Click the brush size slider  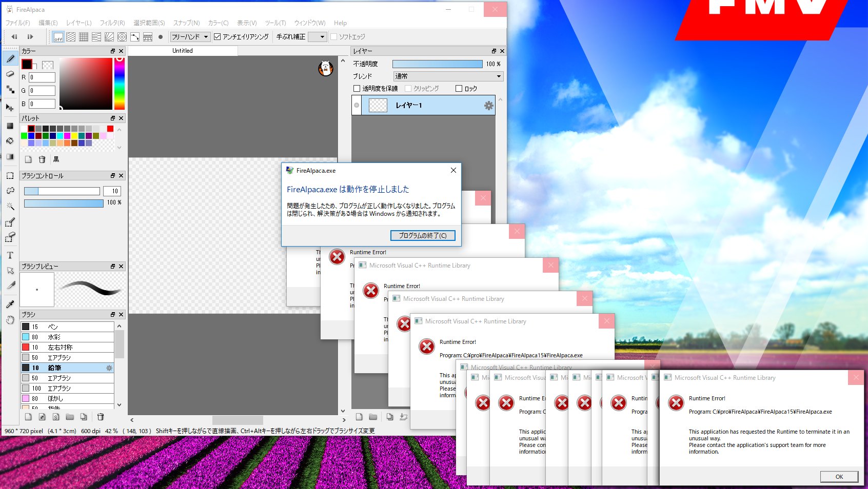[62, 191]
